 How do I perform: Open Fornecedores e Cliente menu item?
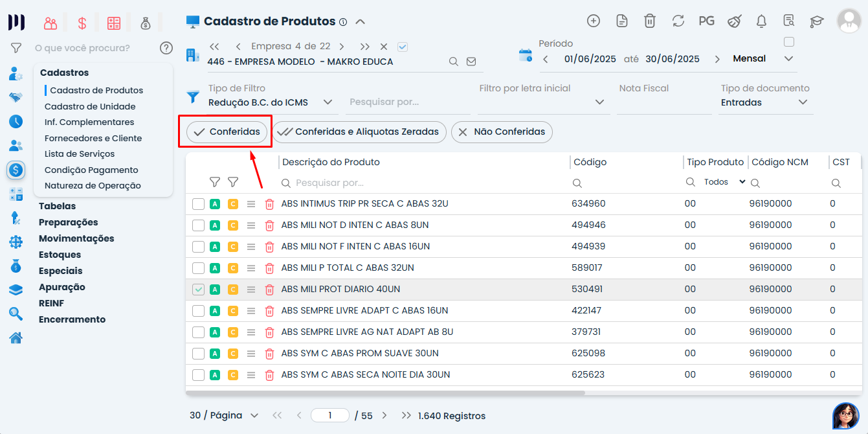coord(93,138)
